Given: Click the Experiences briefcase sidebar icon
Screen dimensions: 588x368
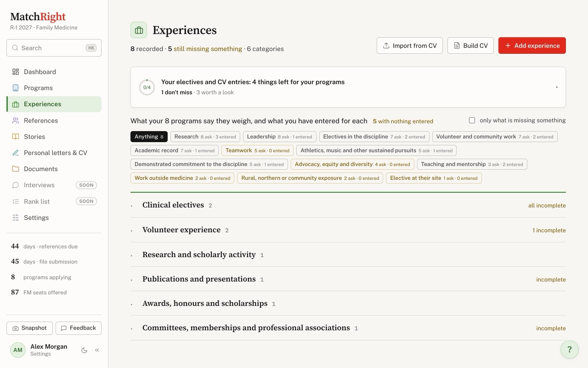Looking at the screenshot, I should pos(16,104).
